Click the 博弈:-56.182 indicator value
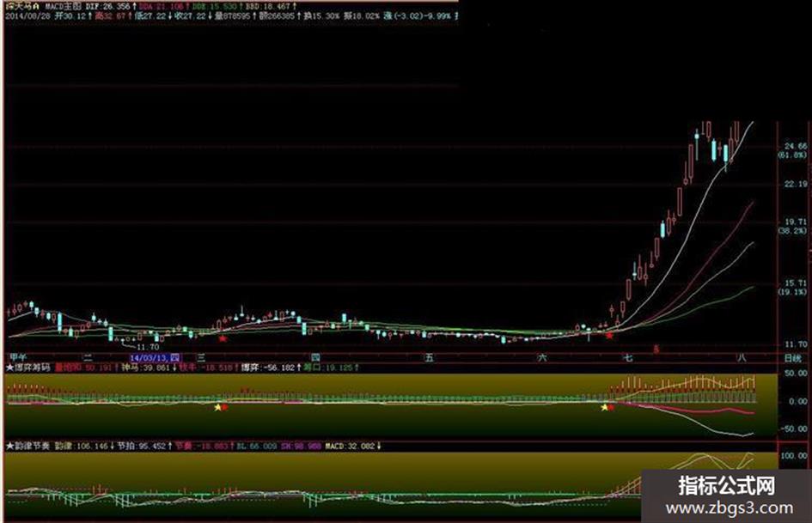Image resolution: width=812 pixels, height=523 pixels. click(x=271, y=368)
